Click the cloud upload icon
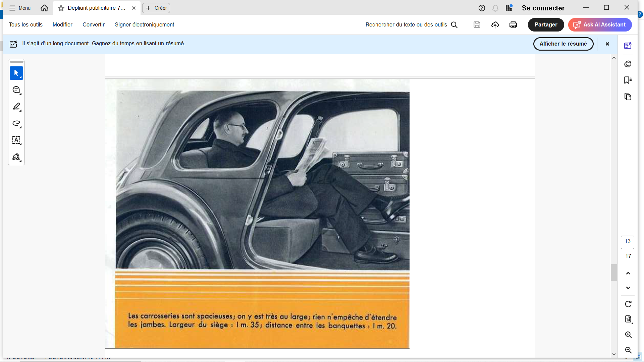This screenshot has width=644, height=362. (x=495, y=25)
